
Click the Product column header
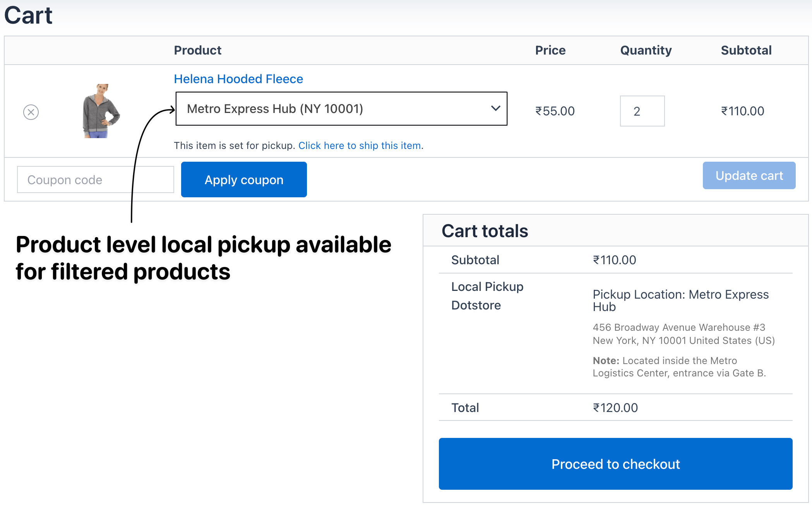[x=198, y=50]
